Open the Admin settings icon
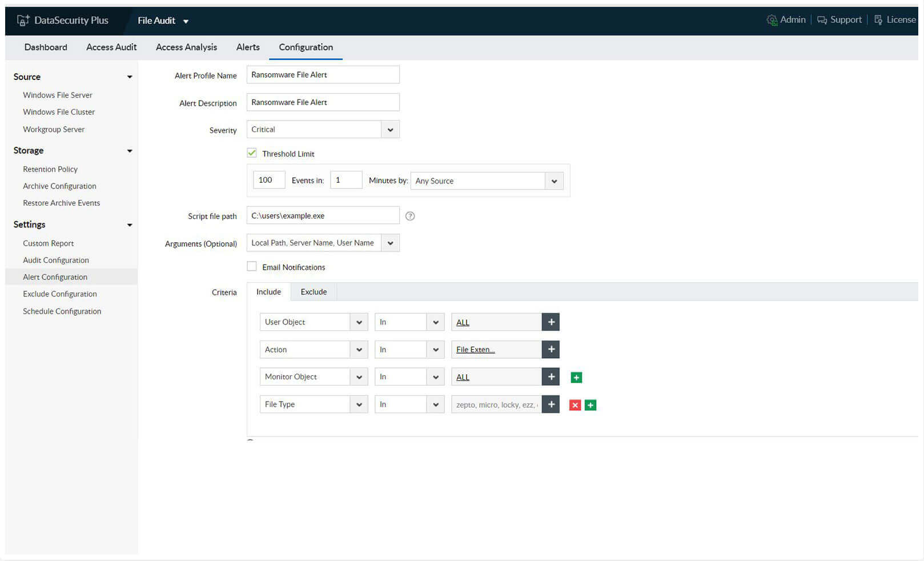 tap(772, 19)
